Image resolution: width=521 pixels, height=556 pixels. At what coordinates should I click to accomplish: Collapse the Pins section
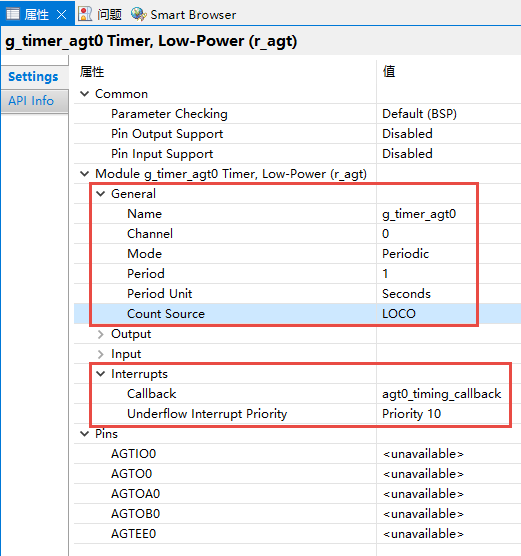84,434
